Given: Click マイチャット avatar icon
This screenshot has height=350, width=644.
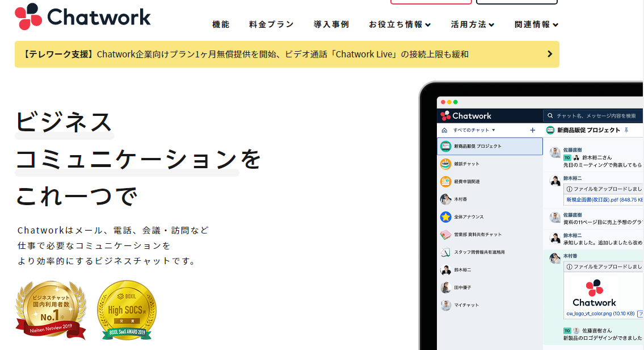Looking at the screenshot, I should (445, 305).
